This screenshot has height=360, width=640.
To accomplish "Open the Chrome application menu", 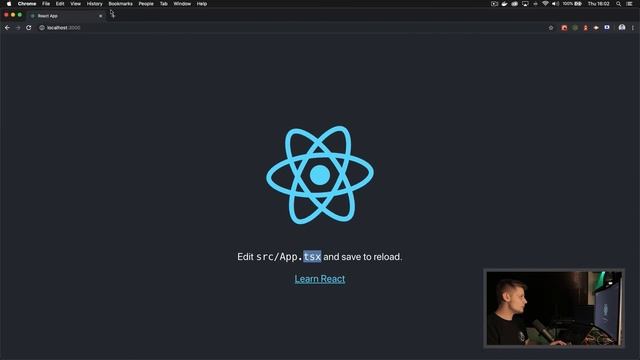I will 27,4.
